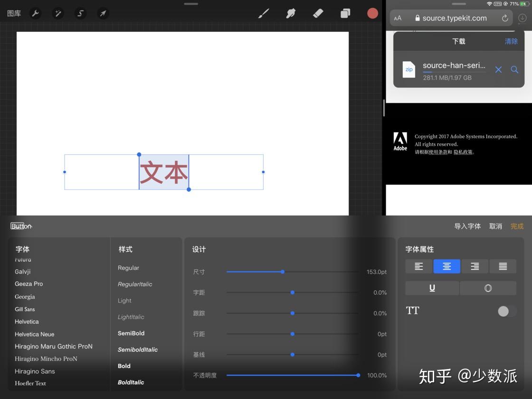Image resolution: width=532 pixels, height=399 pixels.
Task: Apply underline to the text
Action: pos(431,288)
